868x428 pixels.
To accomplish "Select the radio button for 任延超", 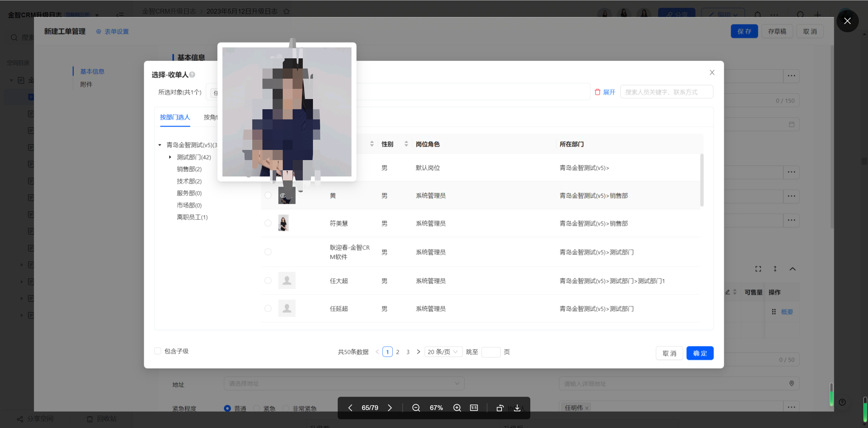I will (268, 309).
